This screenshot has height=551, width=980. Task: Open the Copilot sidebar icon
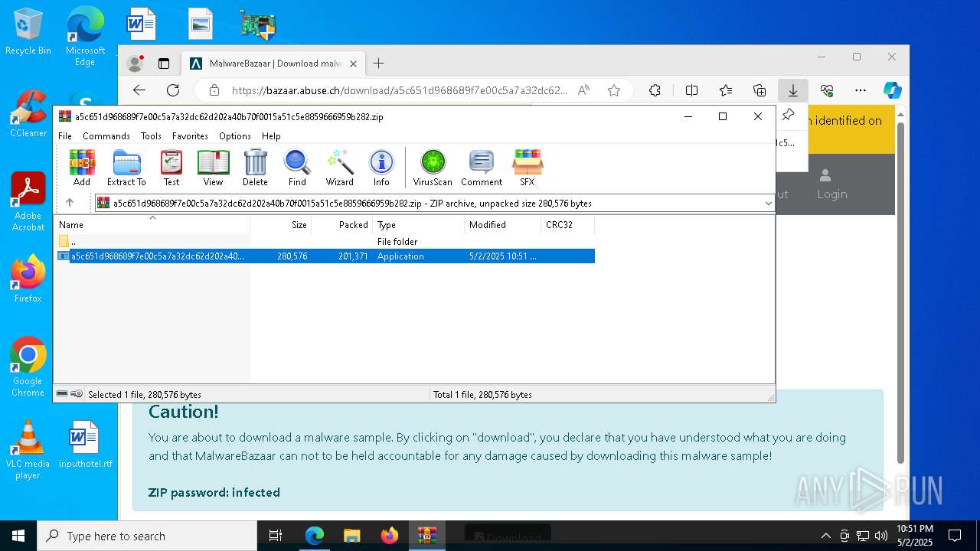tap(892, 90)
